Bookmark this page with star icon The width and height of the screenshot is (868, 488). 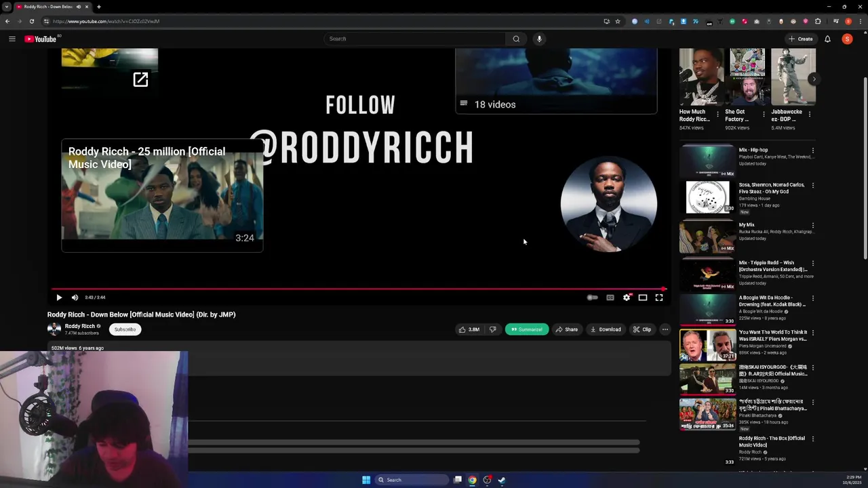pyautogui.click(x=618, y=21)
